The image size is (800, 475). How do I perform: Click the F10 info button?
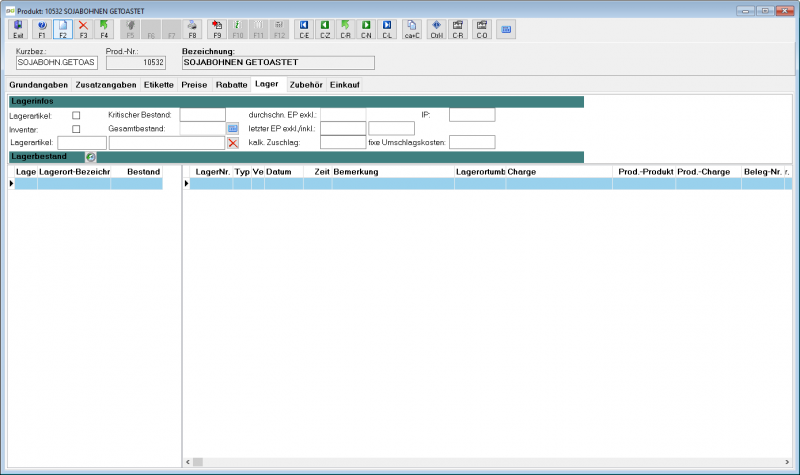click(238, 29)
